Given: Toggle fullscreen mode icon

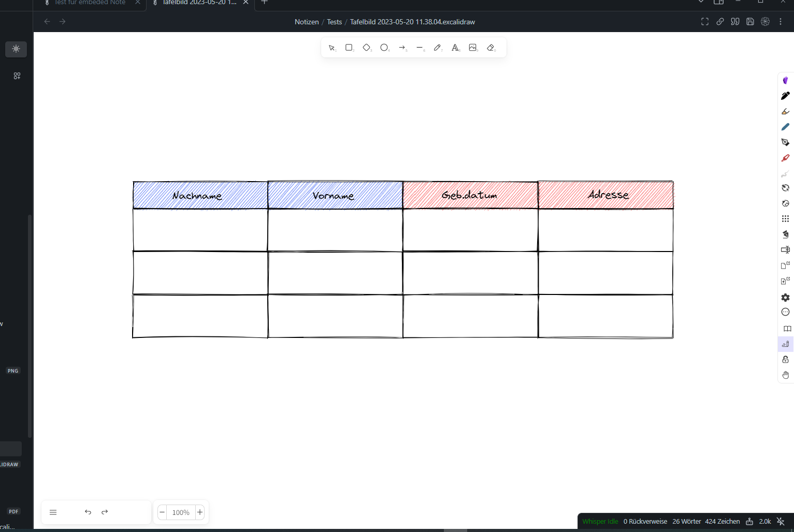Looking at the screenshot, I should tap(705, 22).
